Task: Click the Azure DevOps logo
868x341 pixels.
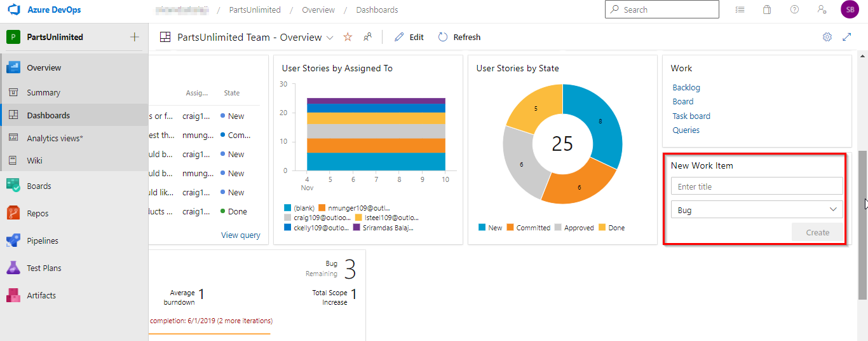Action: [14, 10]
